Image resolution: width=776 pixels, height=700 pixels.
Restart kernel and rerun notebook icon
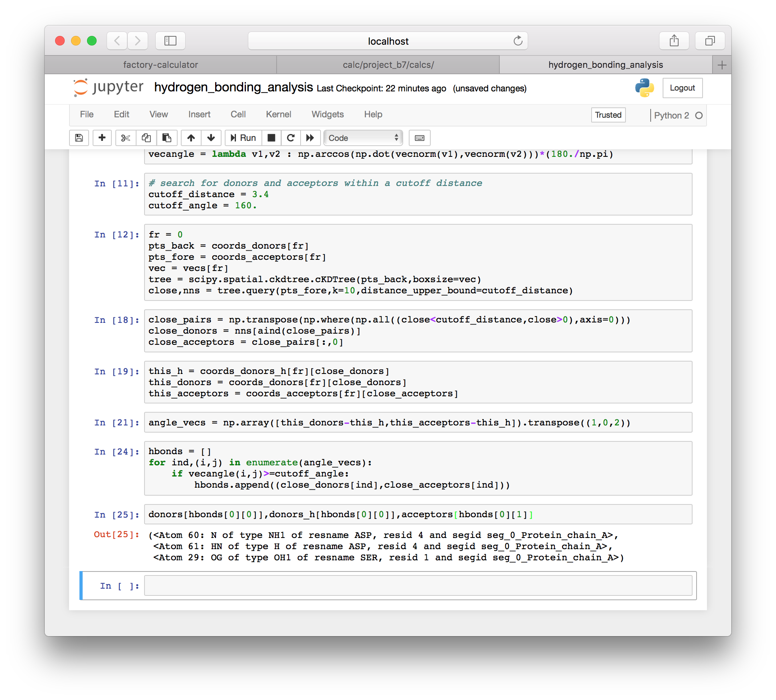(x=310, y=138)
